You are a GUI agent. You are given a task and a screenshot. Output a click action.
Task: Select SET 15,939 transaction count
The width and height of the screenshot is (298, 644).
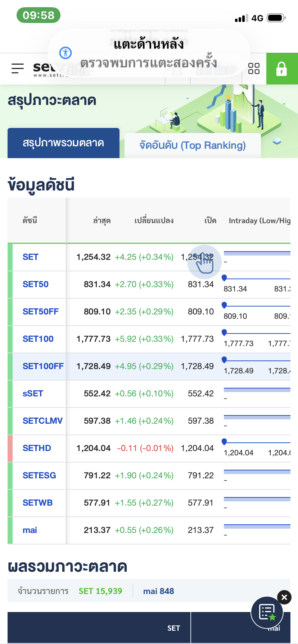pyautogui.click(x=100, y=591)
